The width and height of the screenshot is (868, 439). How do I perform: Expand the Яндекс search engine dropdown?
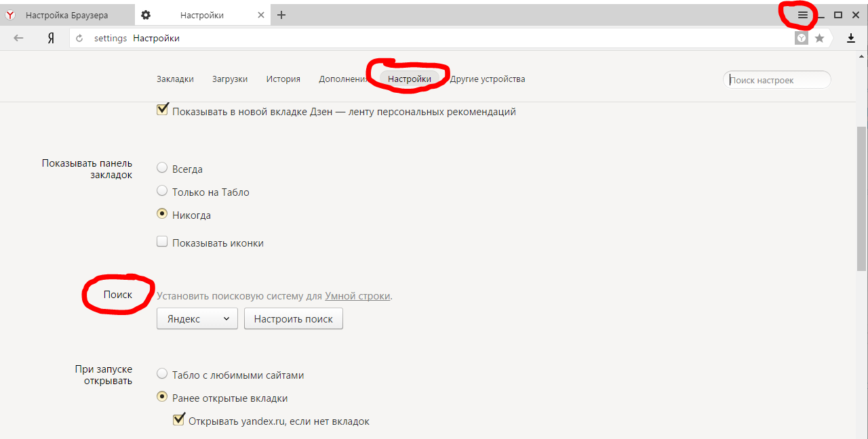(x=197, y=318)
